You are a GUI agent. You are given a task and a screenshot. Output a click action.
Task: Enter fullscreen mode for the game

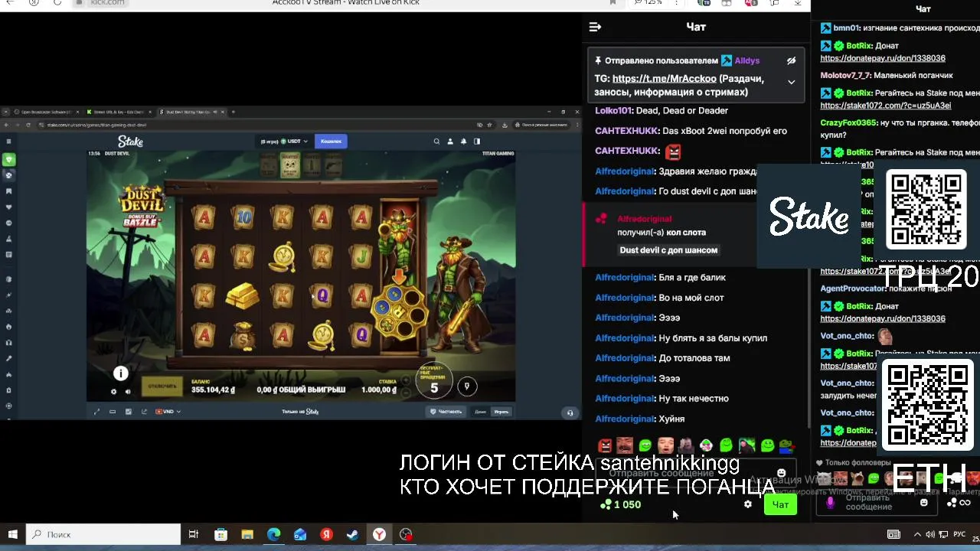point(96,412)
